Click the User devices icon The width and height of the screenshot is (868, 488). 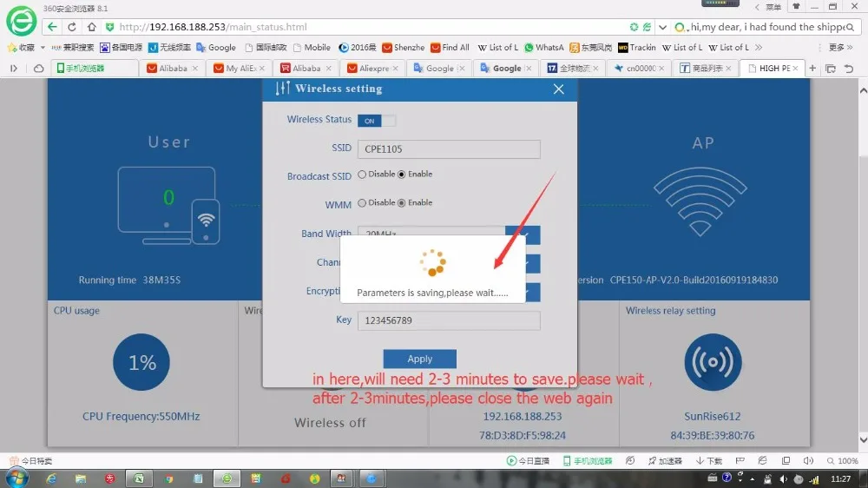pyautogui.click(x=169, y=206)
